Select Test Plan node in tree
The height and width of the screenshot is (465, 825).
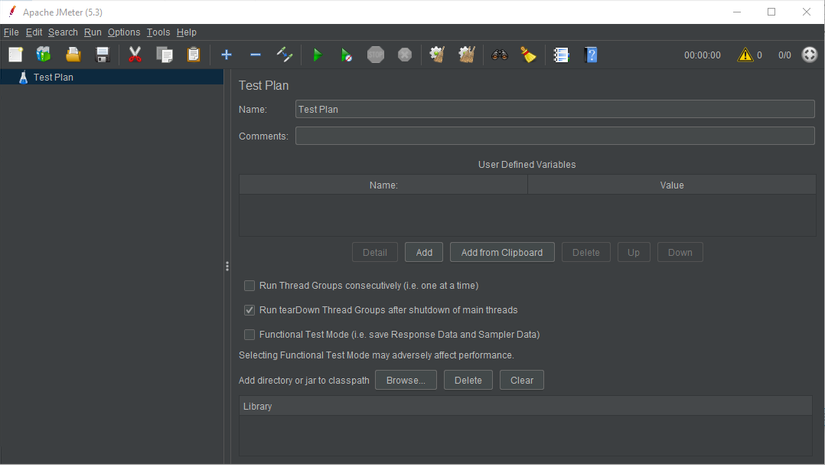point(52,77)
